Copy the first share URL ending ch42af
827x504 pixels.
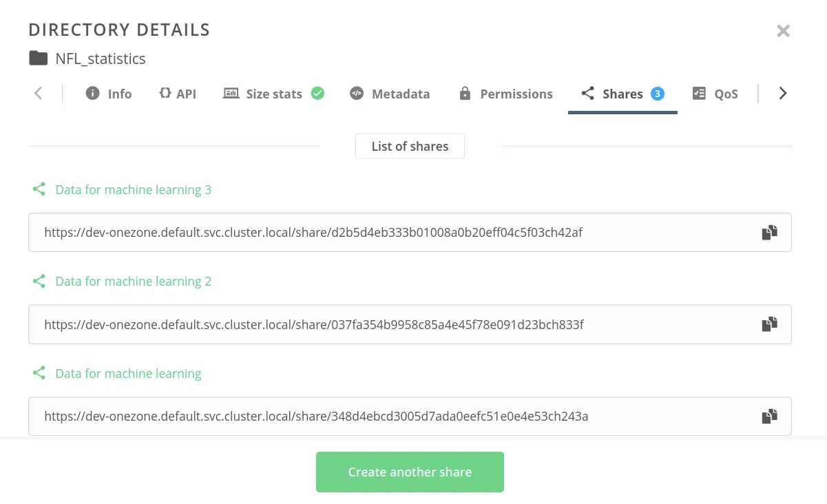click(x=769, y=232)
